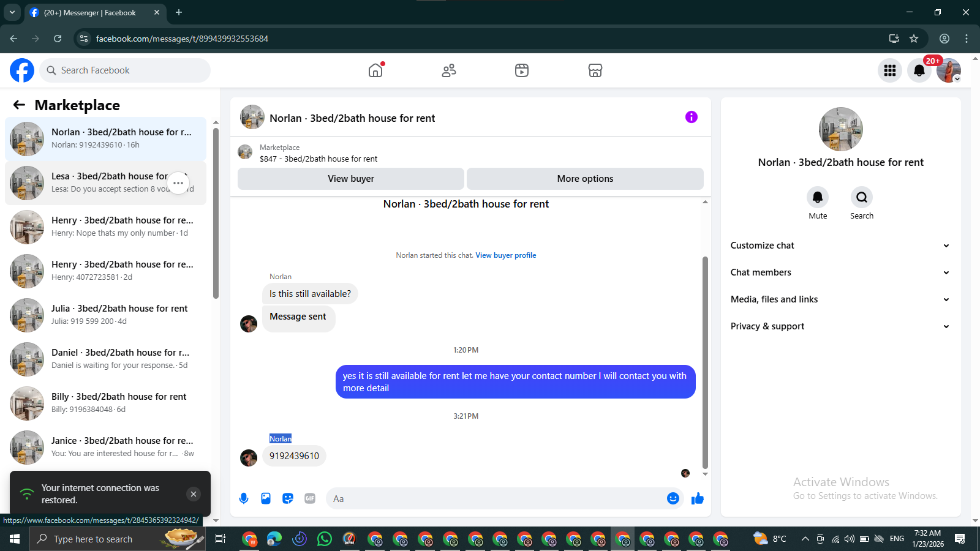Open the chat with Henry: 4072723581
Screen dimensions: 980x551
point(105,271)
